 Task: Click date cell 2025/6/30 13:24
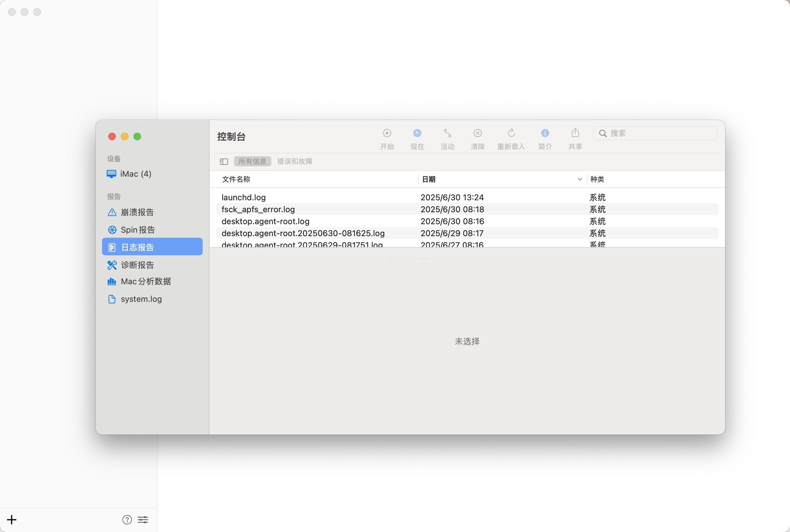[x=452, y=197]
